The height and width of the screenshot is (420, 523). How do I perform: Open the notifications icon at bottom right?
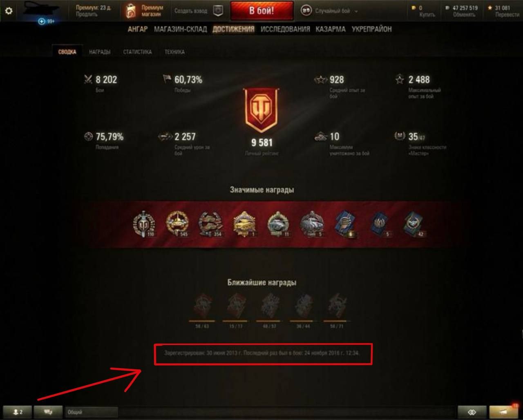point(503,412)
